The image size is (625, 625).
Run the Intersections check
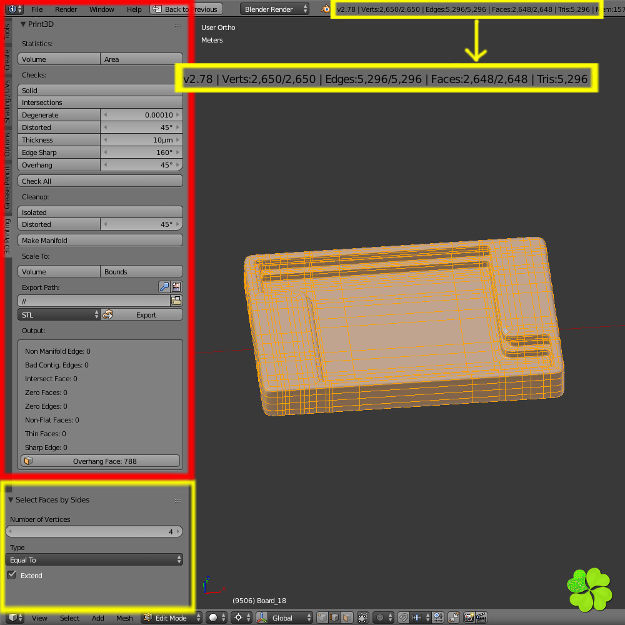100,102
